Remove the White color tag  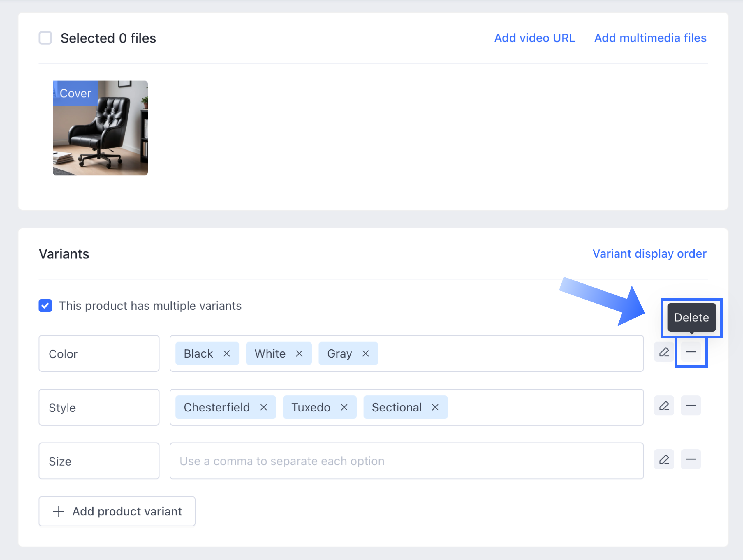[x=299, y=353]
